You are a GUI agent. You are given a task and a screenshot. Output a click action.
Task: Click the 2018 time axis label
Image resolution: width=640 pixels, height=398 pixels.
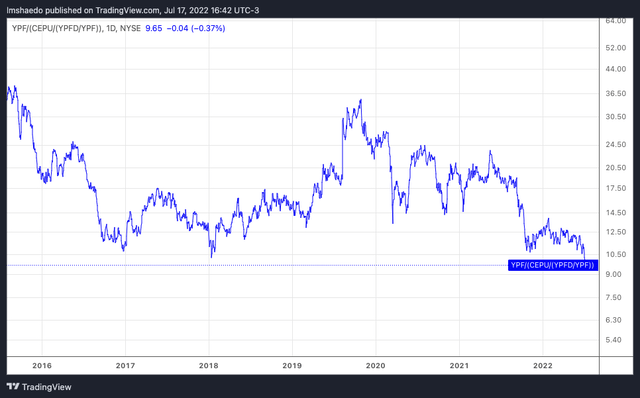pos(209,366)
